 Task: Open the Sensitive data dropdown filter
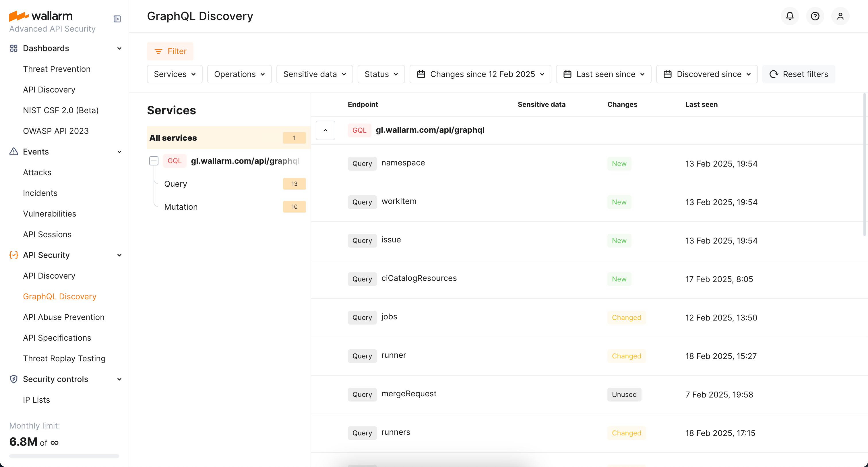pyautogui.click(x=314, y=74)
